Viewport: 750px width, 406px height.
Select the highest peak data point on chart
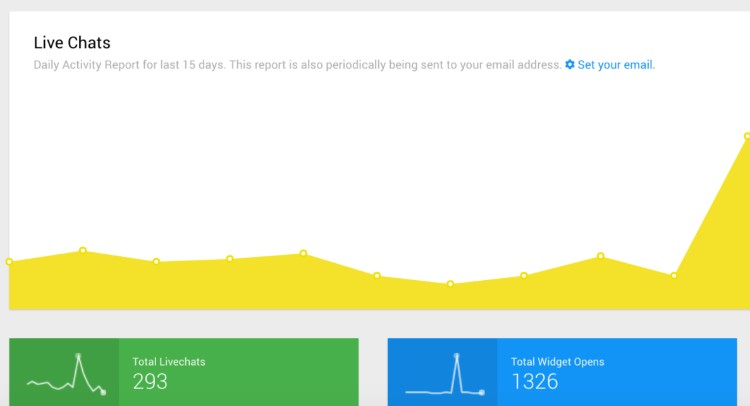[747, 136]
